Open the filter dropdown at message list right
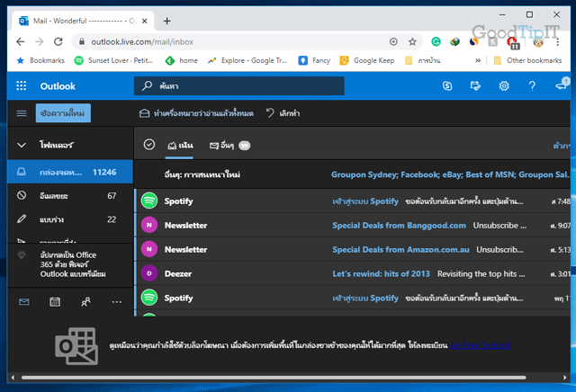Viewport: 576px width, 392px height. [x=562, y=146]
